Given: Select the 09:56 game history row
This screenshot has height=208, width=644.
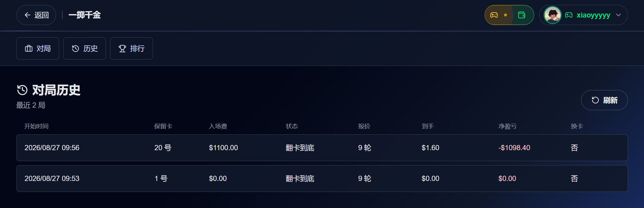Looking at the screenshot, I should pyautogui.click(x=322, y=148).
